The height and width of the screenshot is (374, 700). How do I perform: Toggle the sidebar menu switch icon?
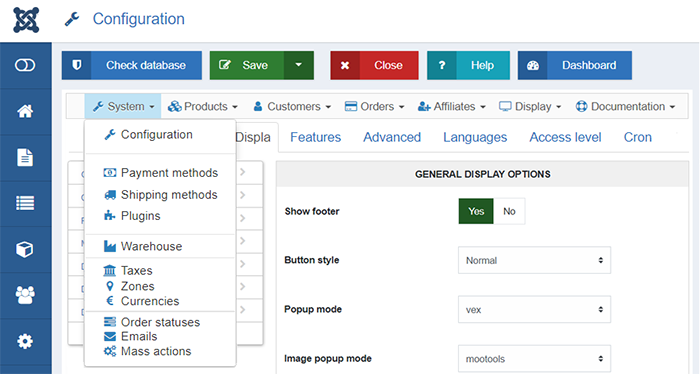[25, 66]
